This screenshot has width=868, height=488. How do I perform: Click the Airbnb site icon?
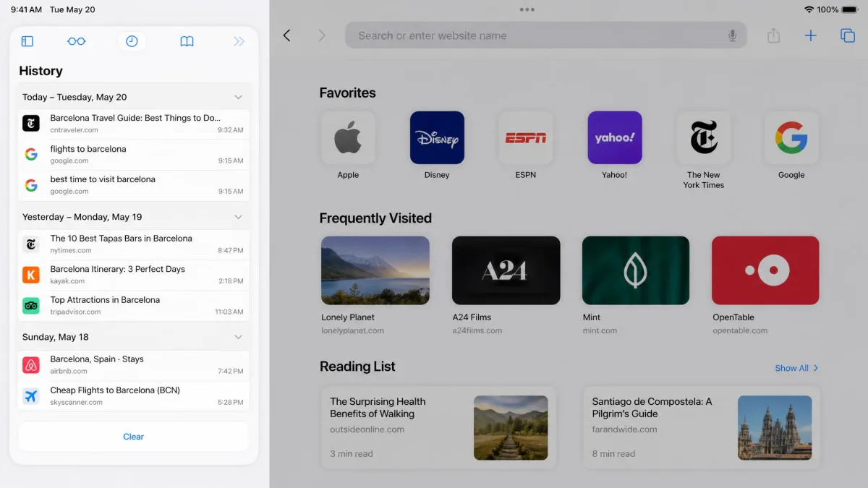31,365
